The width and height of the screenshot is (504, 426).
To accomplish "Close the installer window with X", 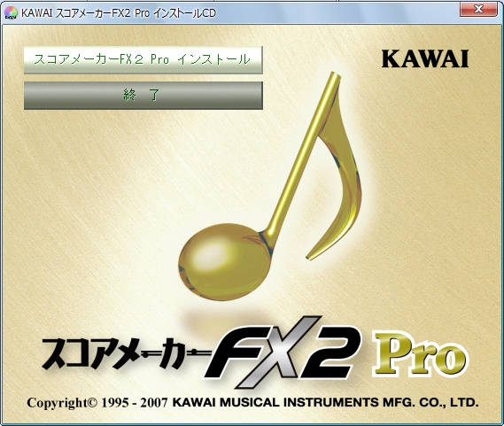I will 478,10.
